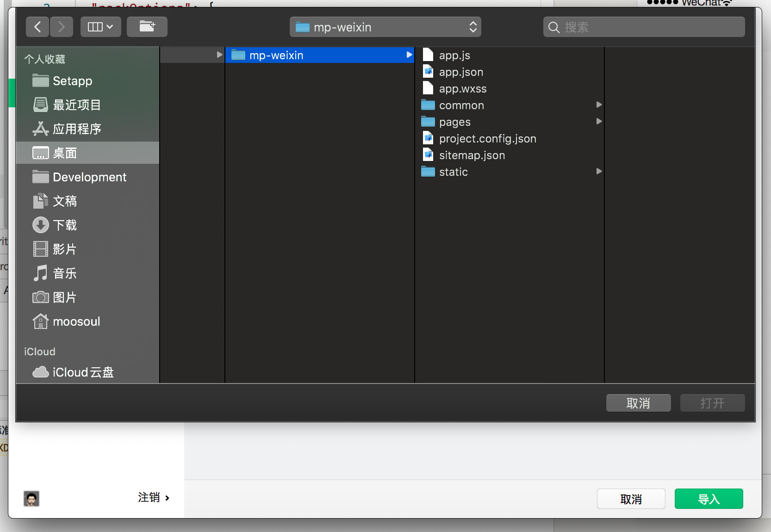Click 取消 in the import window
This screenshot has height=532, width=771.
pyautogui.click(x=631, y=499)
